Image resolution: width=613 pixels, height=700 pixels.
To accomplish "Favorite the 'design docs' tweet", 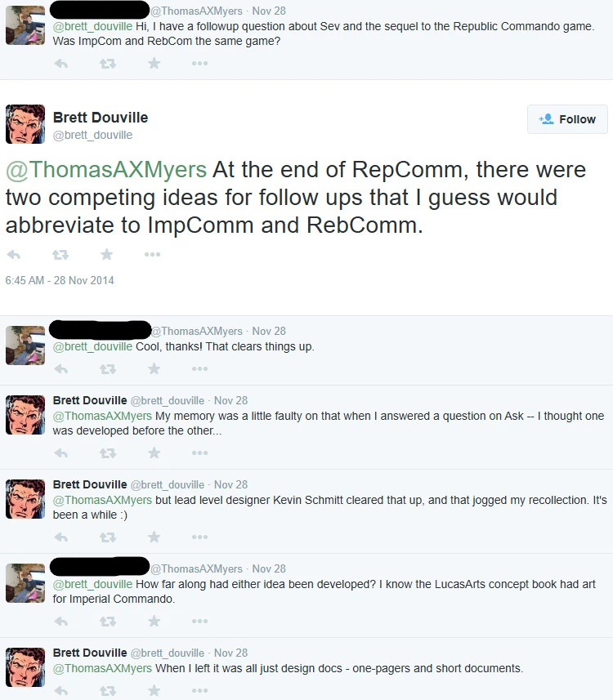I will coord(154,690).
